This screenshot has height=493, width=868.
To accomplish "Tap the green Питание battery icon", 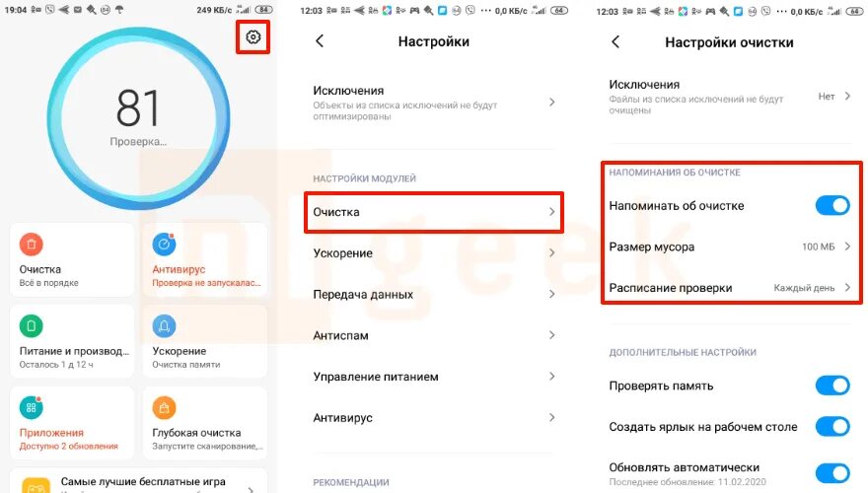I will coord(31,326).
